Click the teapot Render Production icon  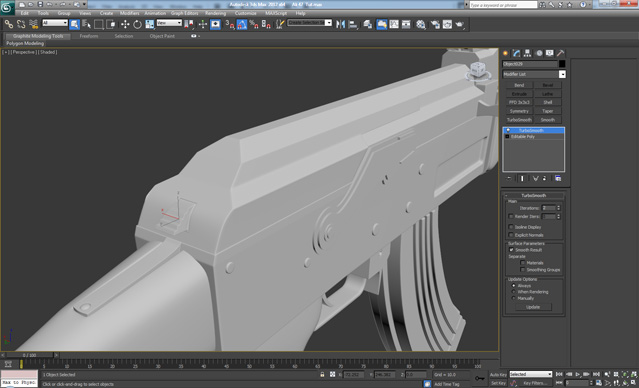tap(460, 24)
